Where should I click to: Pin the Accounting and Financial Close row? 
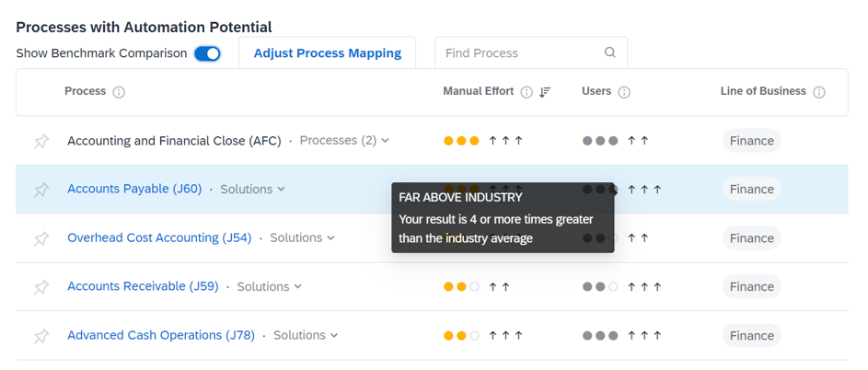pyautogui.click(x=41, y=141)
